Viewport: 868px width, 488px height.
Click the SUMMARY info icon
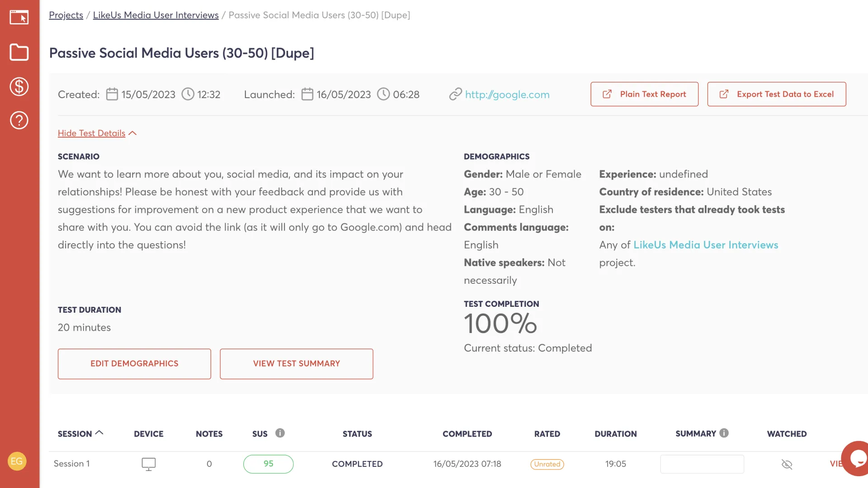[724, 433]
